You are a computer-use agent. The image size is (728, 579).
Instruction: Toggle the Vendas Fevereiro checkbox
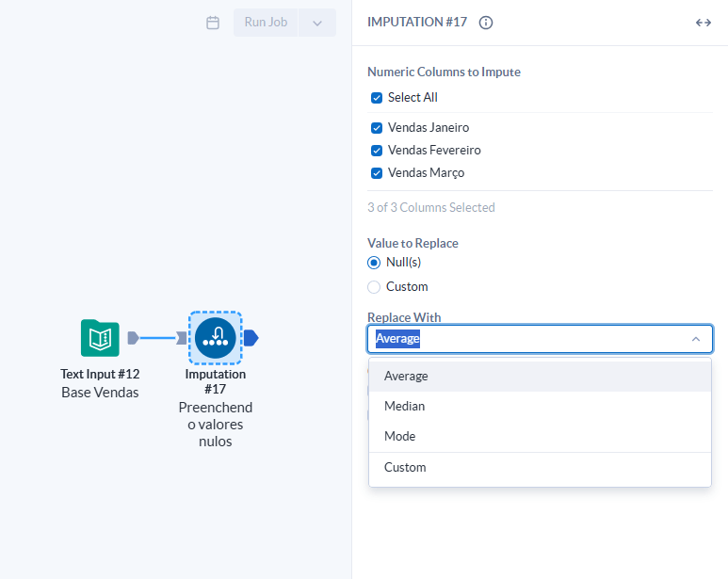(377, 151)
